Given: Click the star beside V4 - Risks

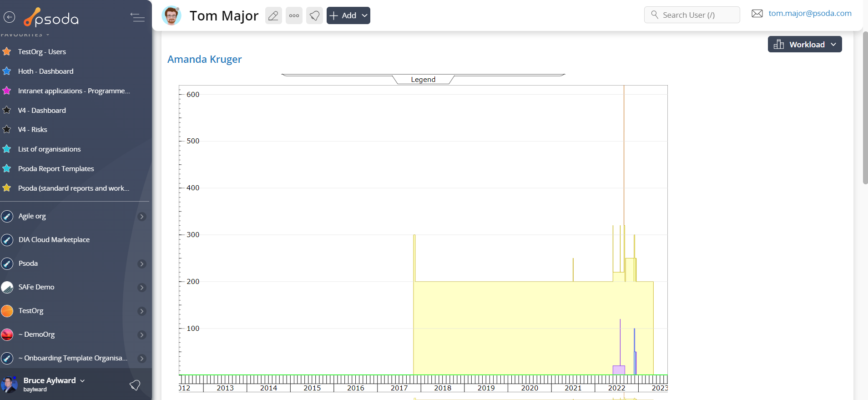Looking at the screenshot, I should coord(7,129).
